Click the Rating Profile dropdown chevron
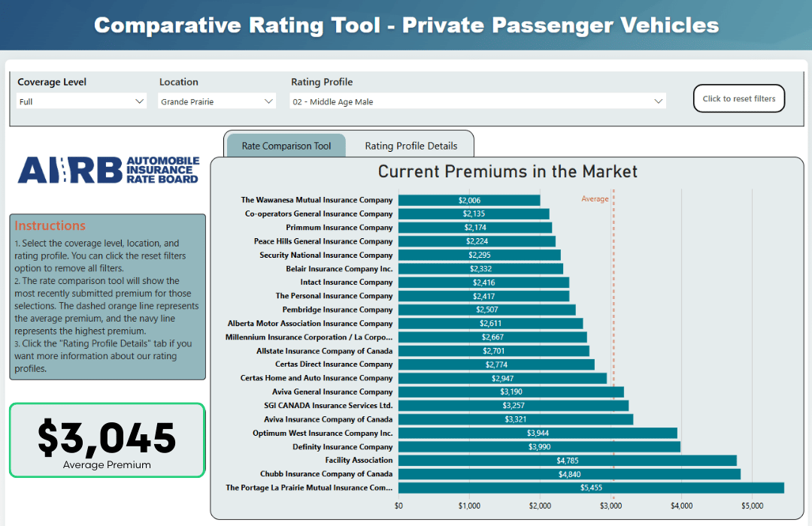 click(659, 100)
